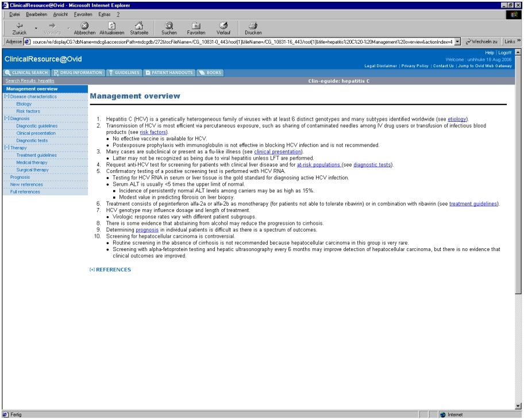Open the prognosis link in item 9

tap(147, 230)
